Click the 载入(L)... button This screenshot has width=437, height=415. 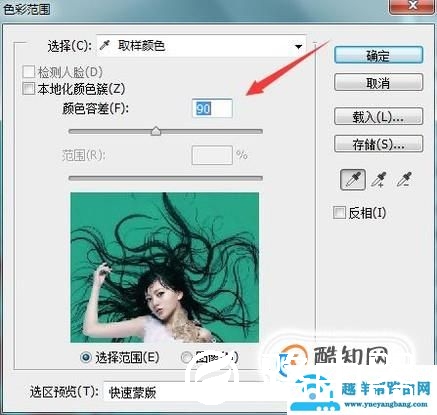[x=379, y=116]
